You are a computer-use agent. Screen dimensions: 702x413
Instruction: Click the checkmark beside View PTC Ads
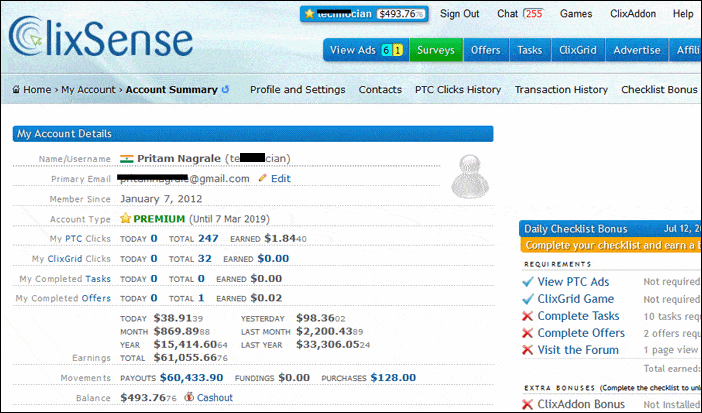coord(528,282)
